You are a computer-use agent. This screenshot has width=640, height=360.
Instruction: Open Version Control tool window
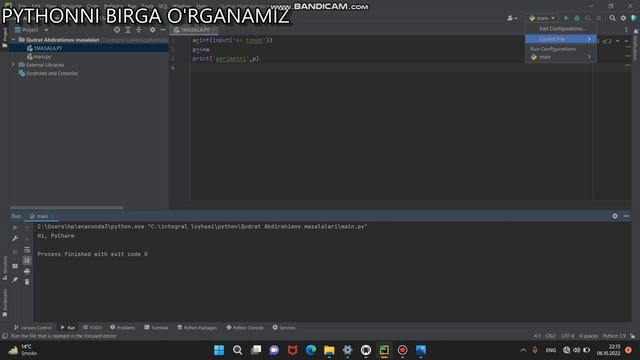[33, 327]
